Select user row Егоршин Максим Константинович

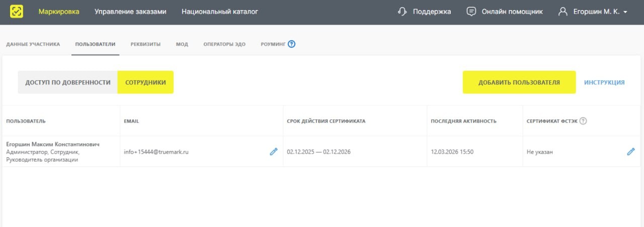click(x=53, y=145)
